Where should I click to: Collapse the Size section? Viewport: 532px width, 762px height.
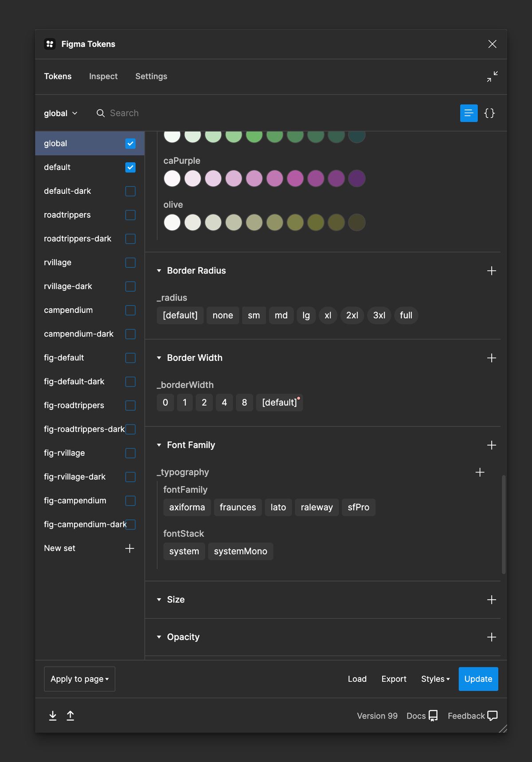point(159,600)
